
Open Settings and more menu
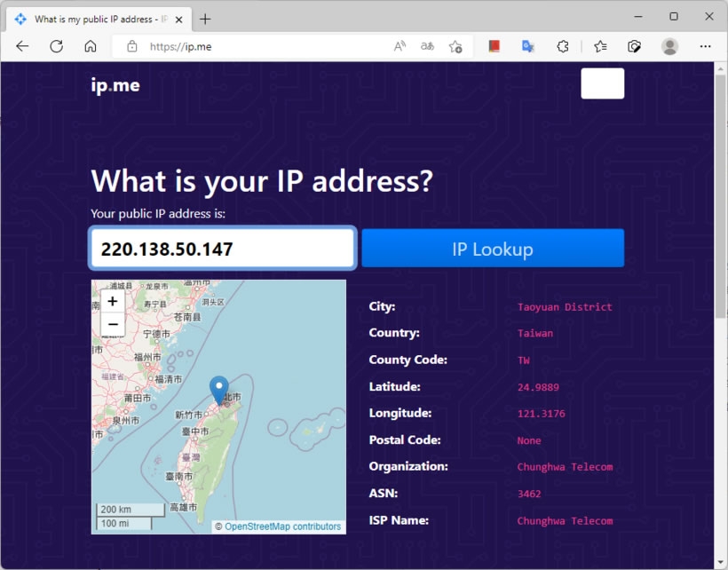(705, 47)
